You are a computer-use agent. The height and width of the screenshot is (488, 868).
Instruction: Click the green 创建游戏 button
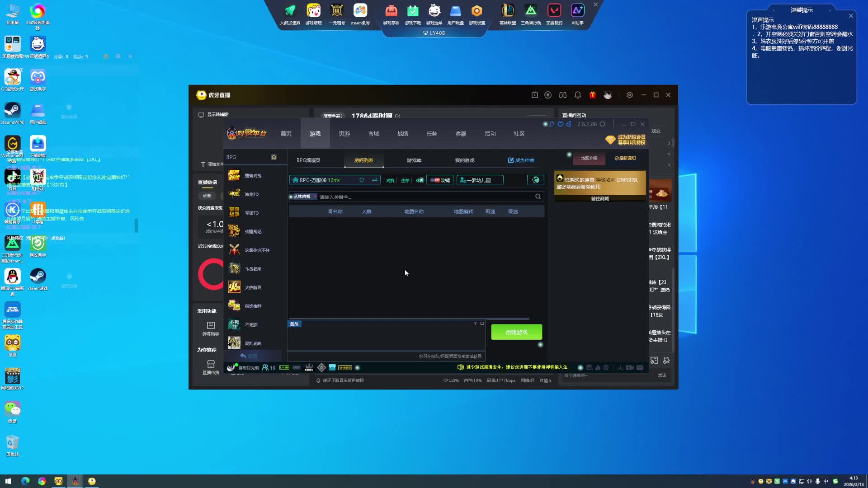tap(516, 332)
